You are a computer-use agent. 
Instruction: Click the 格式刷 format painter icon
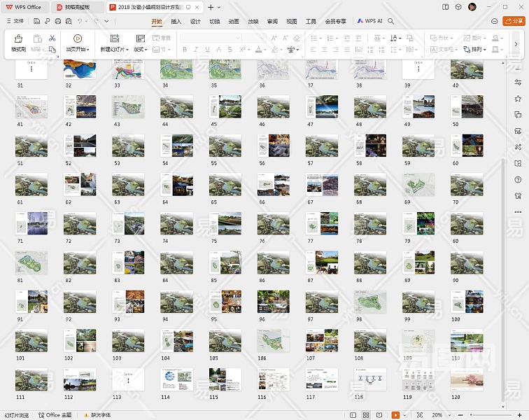coord(18,38)
